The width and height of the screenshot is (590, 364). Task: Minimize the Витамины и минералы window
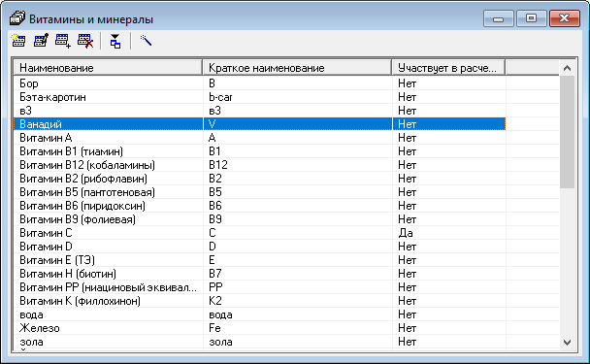point(498,18)
